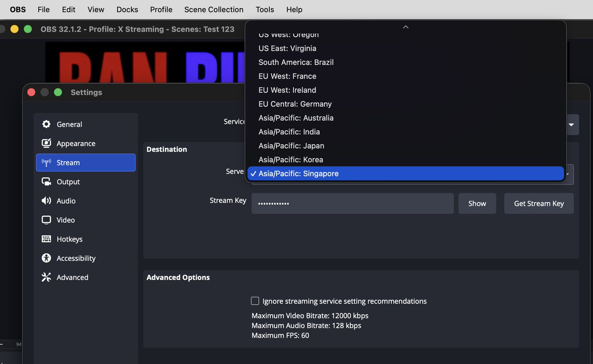Open the Scene Collection menu

pos(214,9)
